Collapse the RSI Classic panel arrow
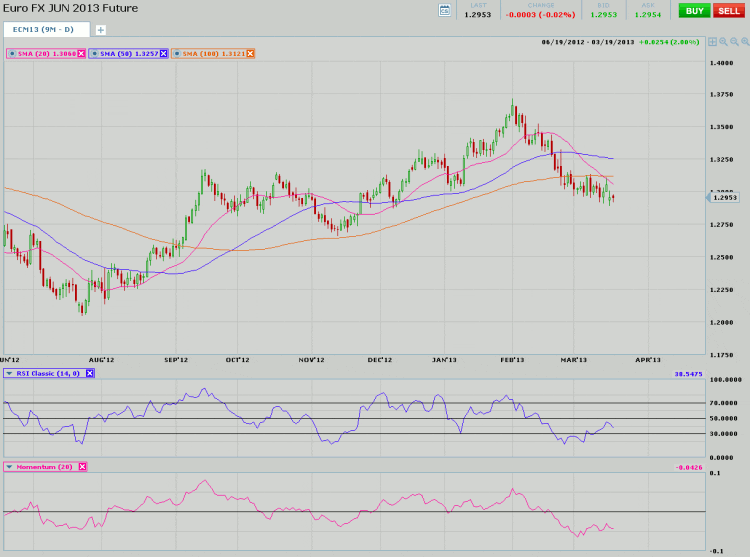 (x=10, y=373)
